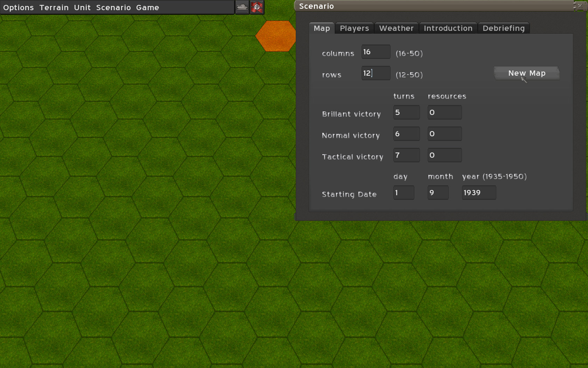Edit Starting Date month field
Viewport: 588px width, 368px height.
coord(438,193)
